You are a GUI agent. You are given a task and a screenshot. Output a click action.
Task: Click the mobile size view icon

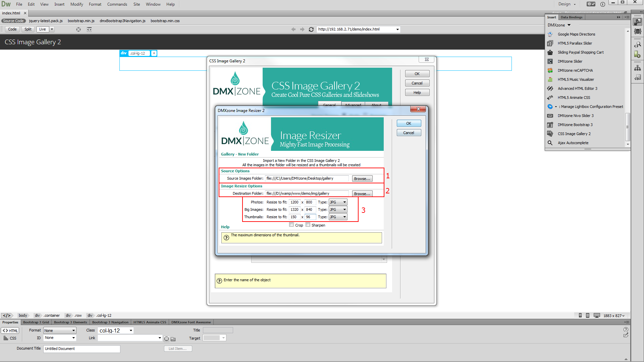coord(580,315)
